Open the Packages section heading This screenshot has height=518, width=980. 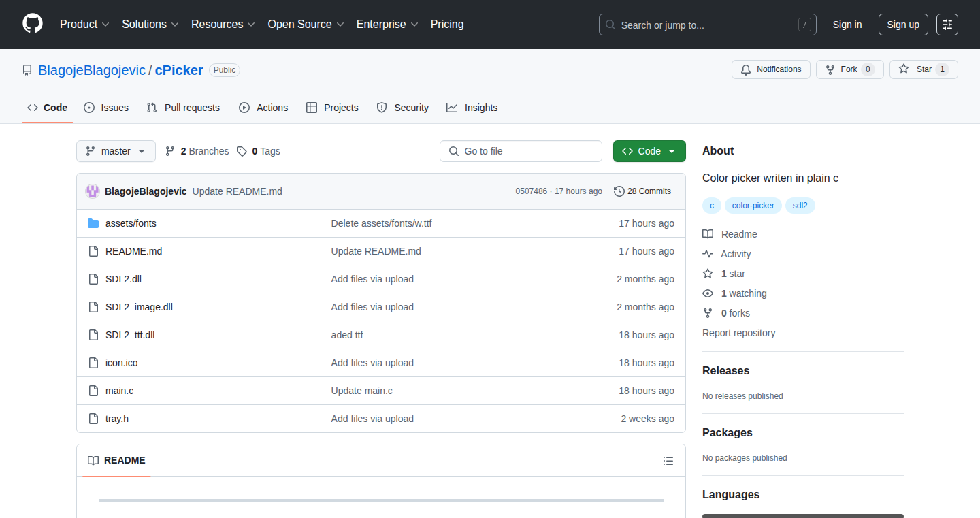coord(728,433)
